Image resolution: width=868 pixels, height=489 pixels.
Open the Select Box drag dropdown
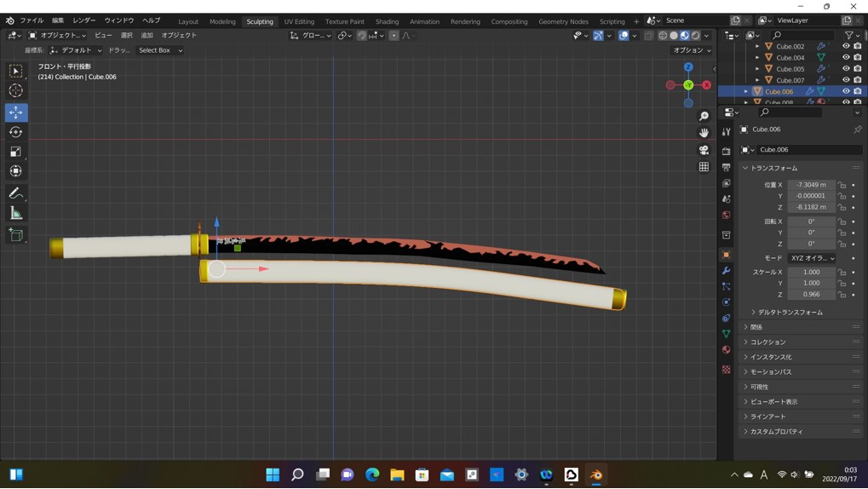160,50
